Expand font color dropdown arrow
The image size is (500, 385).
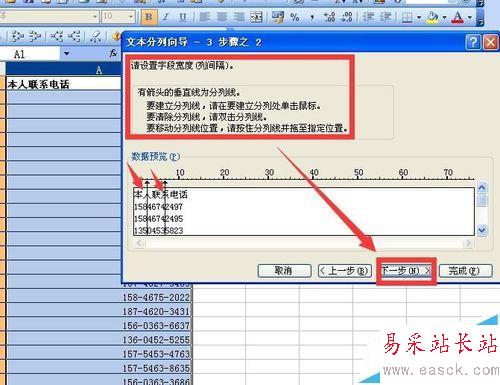pos(470,17)
